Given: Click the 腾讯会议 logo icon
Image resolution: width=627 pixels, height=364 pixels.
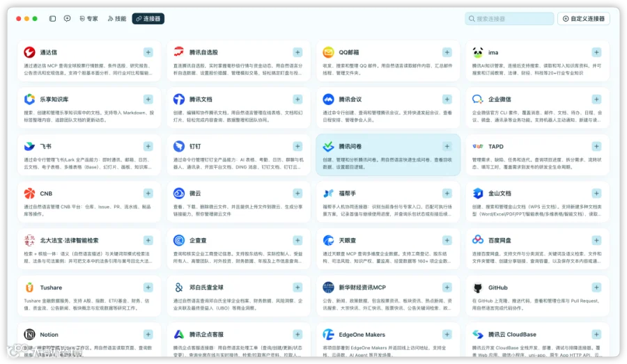Looking at the screenshot, I should [328, 99].
